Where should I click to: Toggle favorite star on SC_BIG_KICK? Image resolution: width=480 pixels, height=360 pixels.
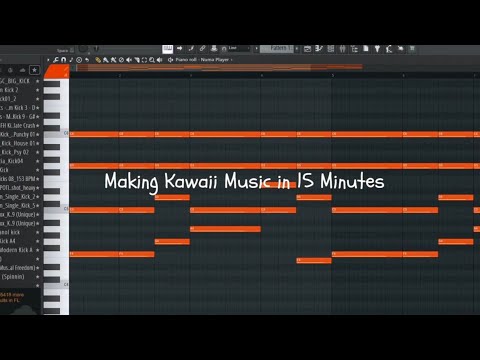(37, 81)
